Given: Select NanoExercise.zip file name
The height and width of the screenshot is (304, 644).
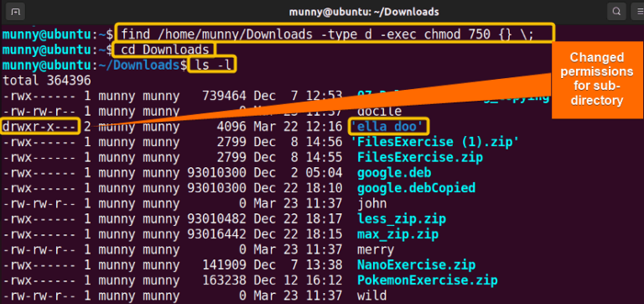Looking at the screenshot, I should [x=416, y=265].
